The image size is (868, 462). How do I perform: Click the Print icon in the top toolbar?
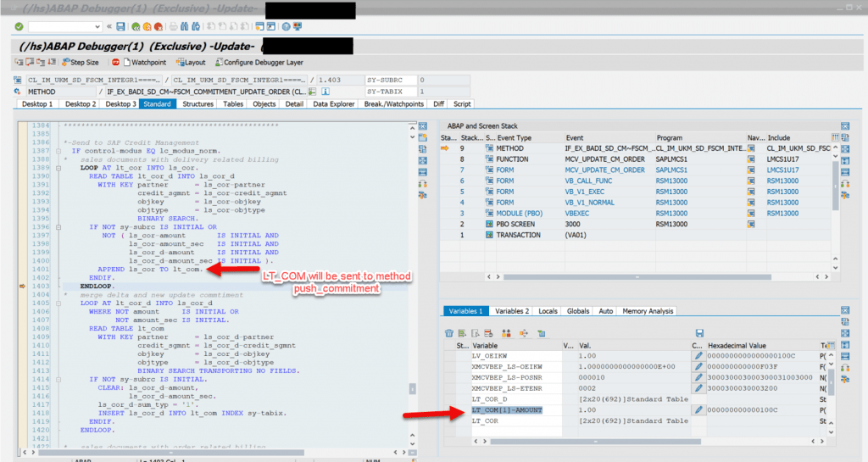pyautogui.click(x=173, y=26)
